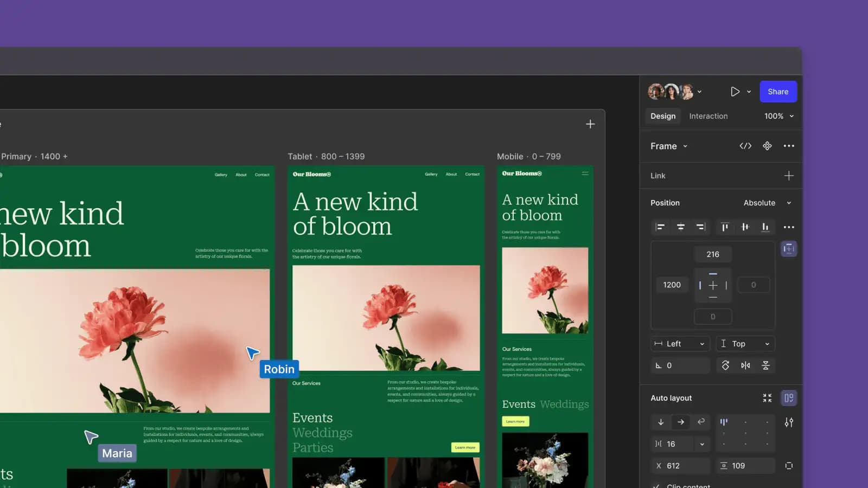Change Position from the Absolute dropdown

(767, 203)
